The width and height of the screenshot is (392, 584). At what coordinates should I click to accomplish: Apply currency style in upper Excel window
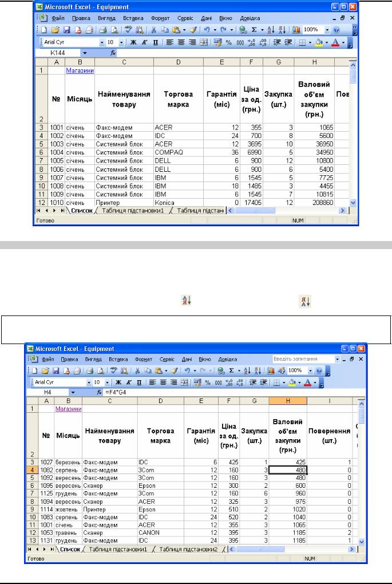click(218, 42)
